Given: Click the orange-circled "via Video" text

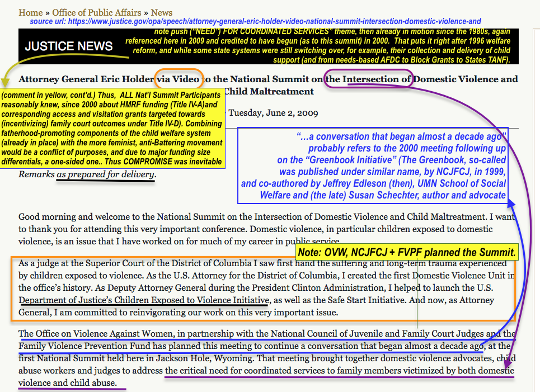Looking at the screenshot, I should [x=177, y=79].
